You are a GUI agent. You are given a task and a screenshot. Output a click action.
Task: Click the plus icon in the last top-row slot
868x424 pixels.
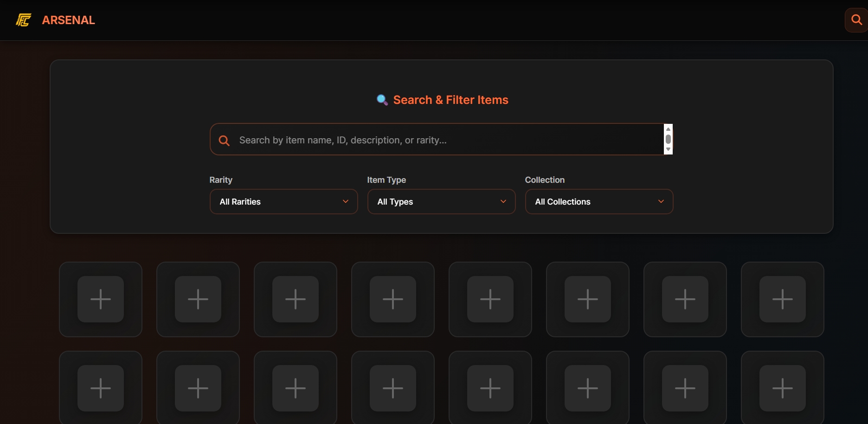tap(782, 300)
